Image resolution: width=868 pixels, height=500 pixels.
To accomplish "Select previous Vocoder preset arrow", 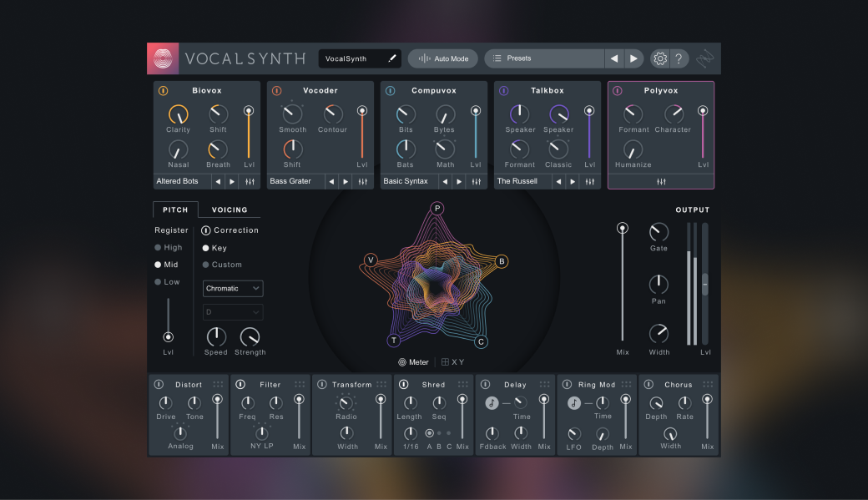I will [331, 181].
